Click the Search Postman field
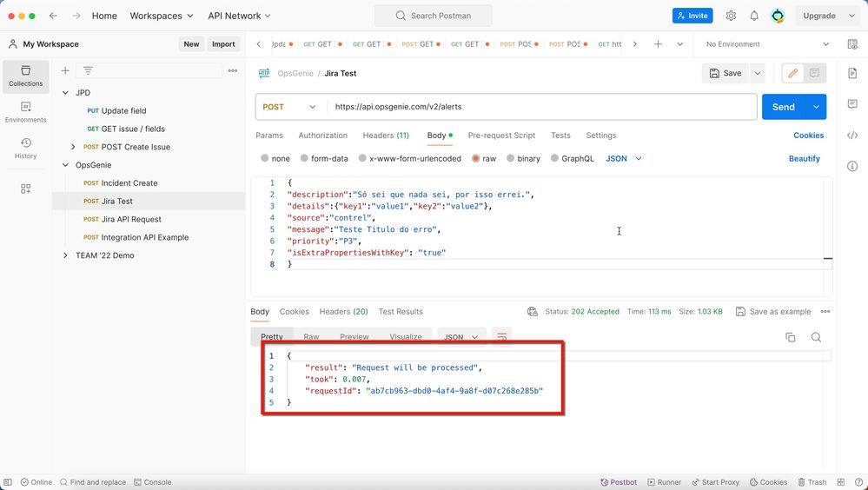The image size is (868, 490). click(x=433, y=16)
